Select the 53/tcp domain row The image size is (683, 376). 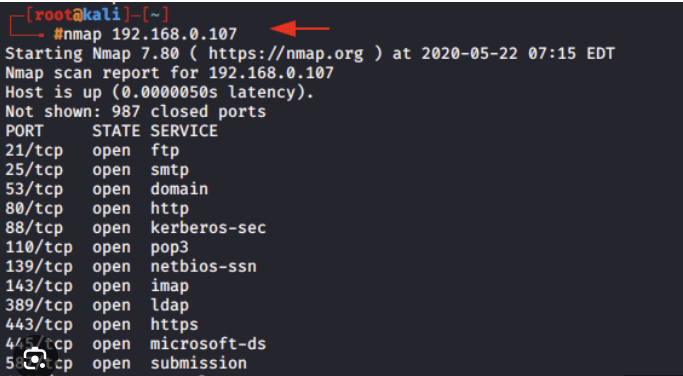point(107,189)
